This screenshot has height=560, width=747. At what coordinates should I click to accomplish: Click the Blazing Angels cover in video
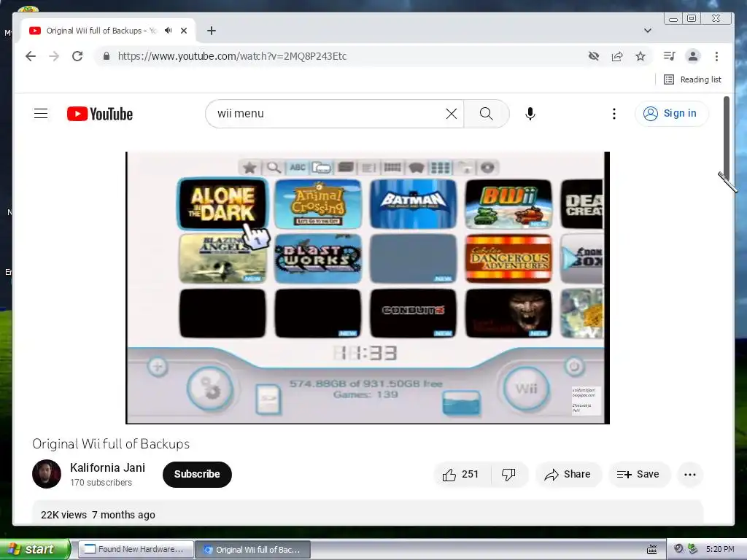[x=222, y=259]
